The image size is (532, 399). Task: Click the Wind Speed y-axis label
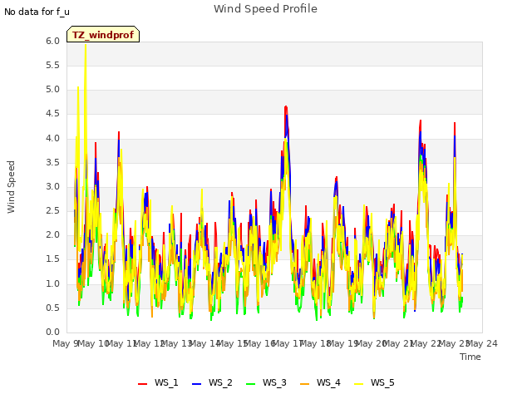(11, 187)
